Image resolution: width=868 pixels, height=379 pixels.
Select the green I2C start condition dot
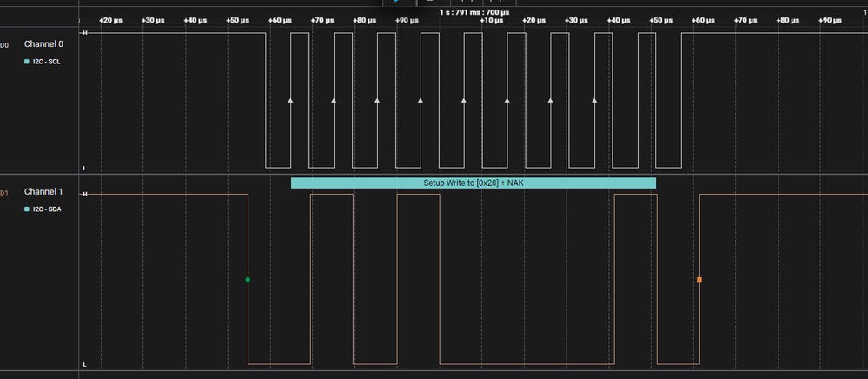pos(248,280)
